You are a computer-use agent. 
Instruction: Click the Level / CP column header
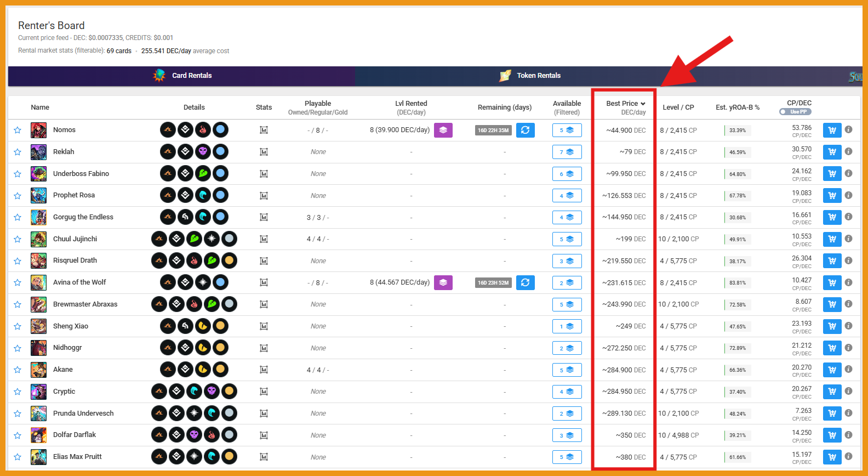[678, 107]
